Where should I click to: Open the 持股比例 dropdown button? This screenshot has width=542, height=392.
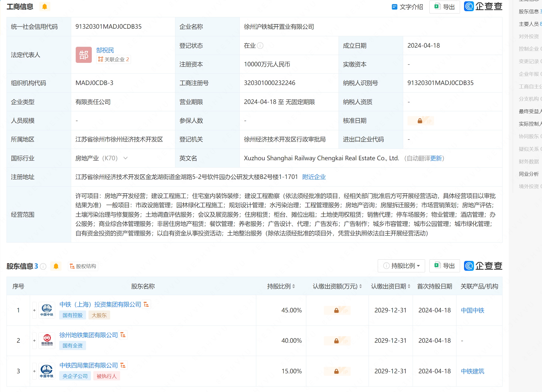click(x=401, y=266)
